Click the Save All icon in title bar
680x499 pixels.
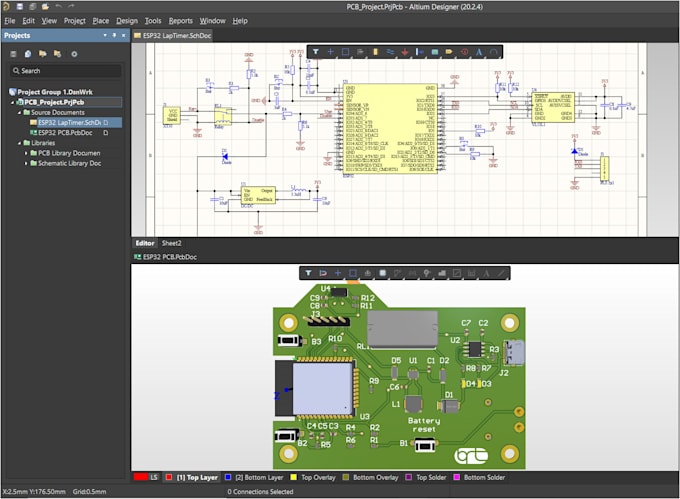pyautogui.click(x=33, y=7)
